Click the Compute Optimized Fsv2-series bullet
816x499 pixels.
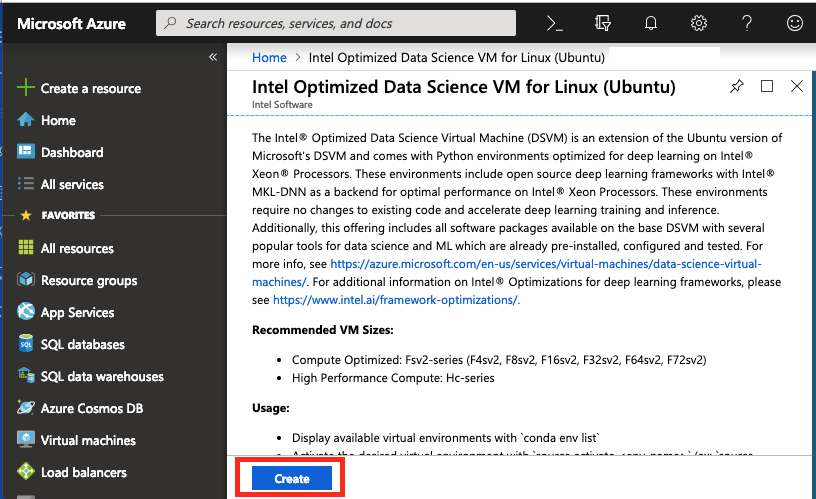point(499,360)
